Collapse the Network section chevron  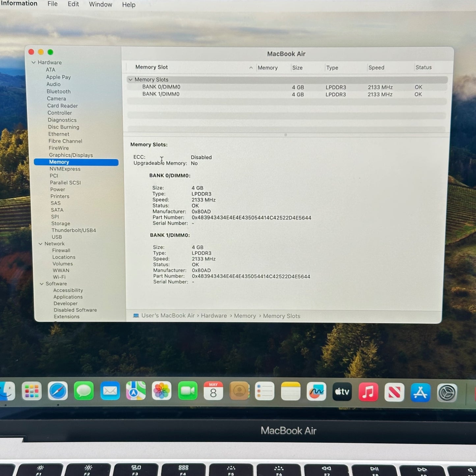click(x=41, y=244)
